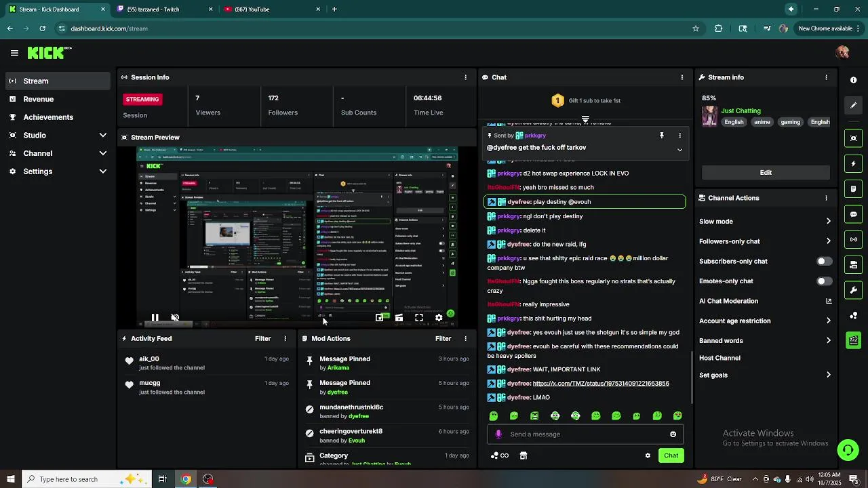This screenshot has width=868, height=488.
Task: Open stream preview settings gear
Action: [x=439, y=317]
